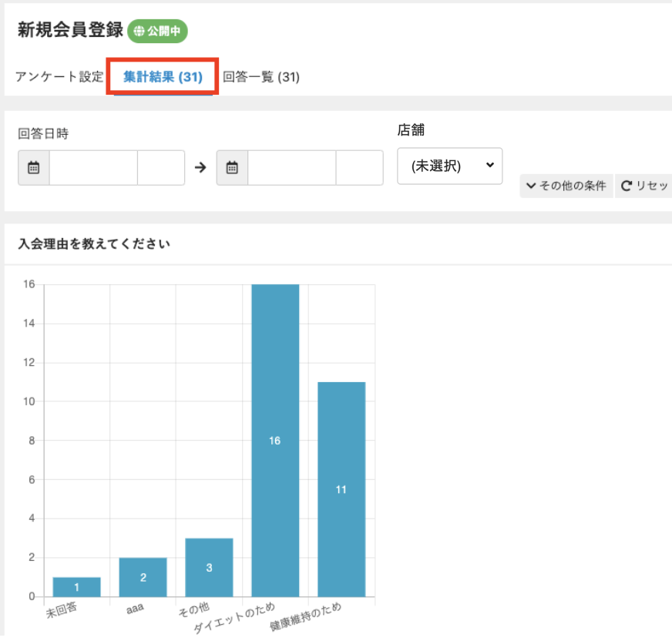The image size is (672, 641).
Task: Click the end time input field
Action: [359, 168]
